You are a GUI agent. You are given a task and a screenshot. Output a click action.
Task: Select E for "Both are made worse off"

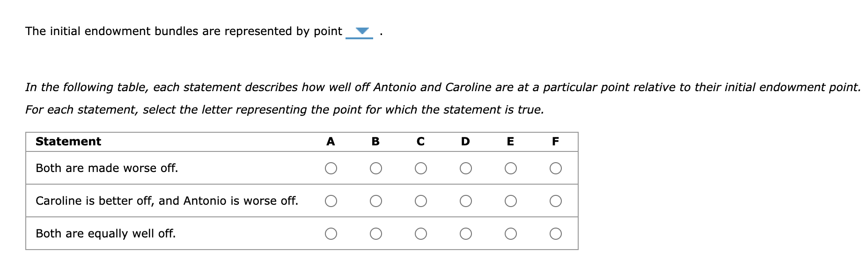[x=511, y=168]
